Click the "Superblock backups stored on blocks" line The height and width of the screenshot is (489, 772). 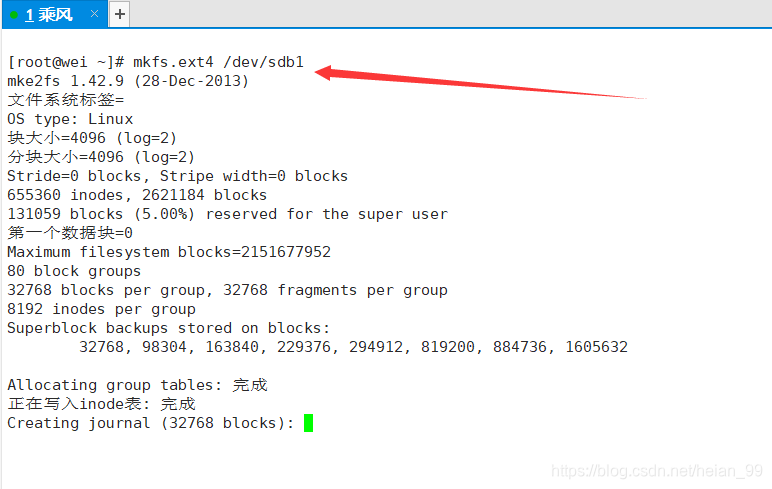coord(168,328)
